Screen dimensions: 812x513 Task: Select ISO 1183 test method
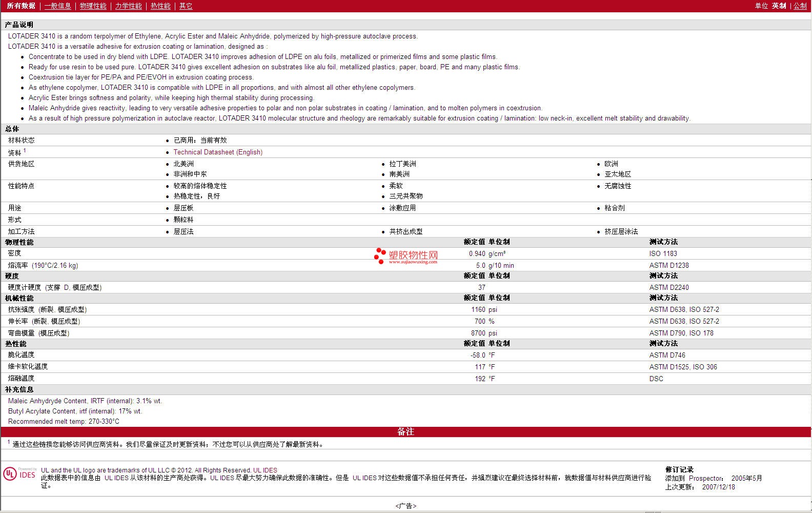663,253
